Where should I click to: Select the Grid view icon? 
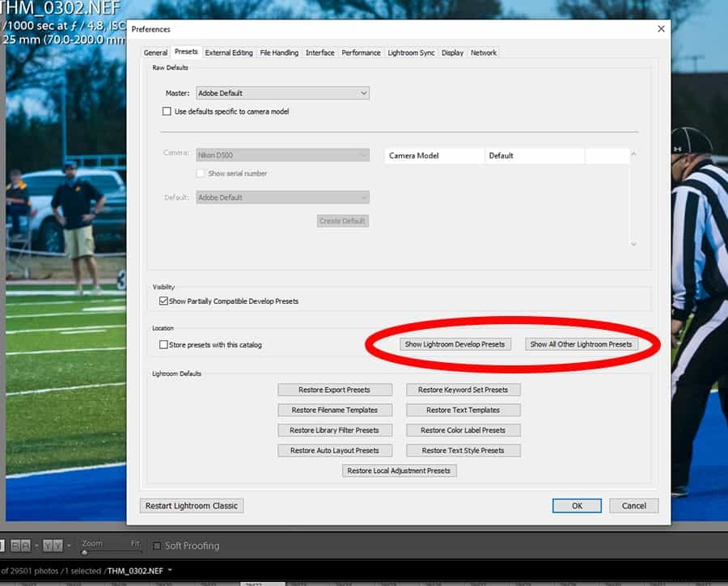click(2, 545)
